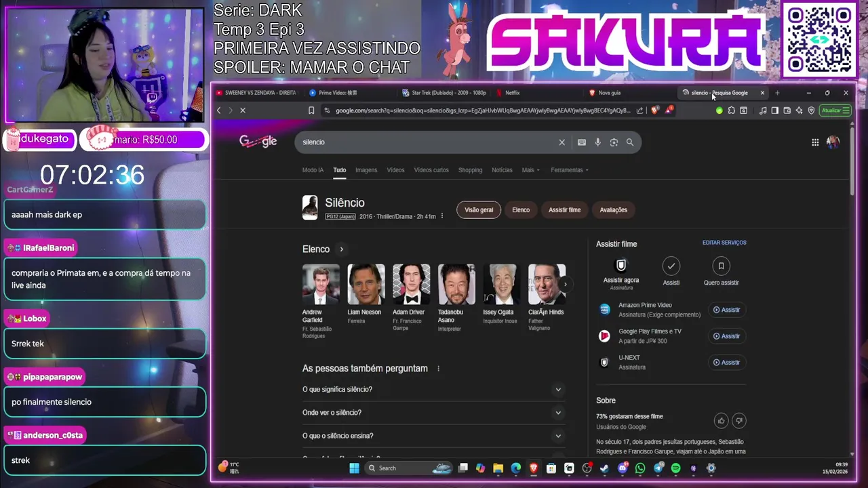Open EDITAR SERVIÇOS link
Image resolution: width=868 pixels, height=488 pixels.
(724, 243)
